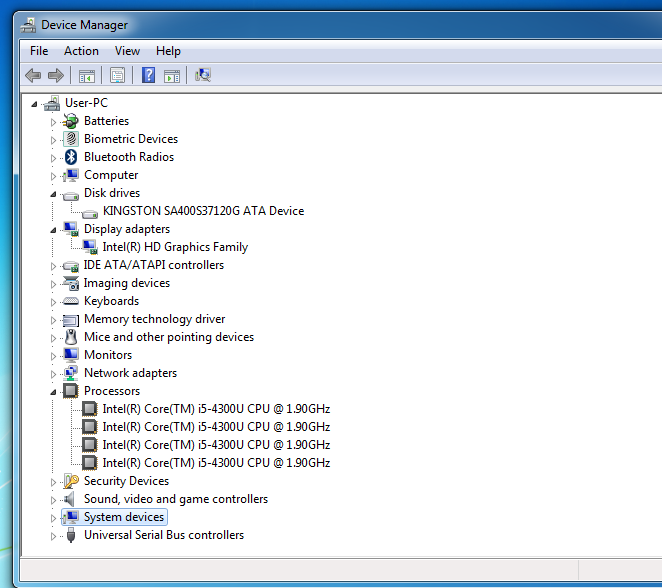Screen dimensions: 662x588
Task: Click the Security Devices key icon
Action: click(71, 481)
